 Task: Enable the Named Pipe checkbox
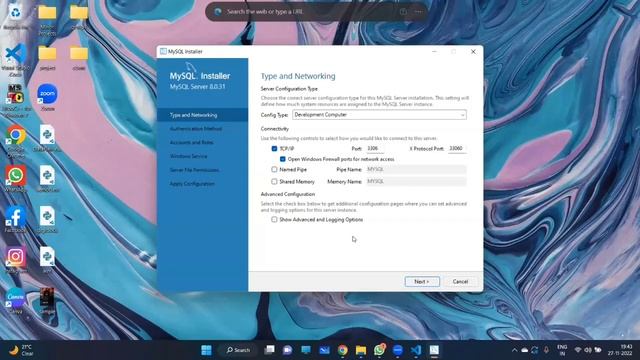pyautogui.click(x=274, y=169)
